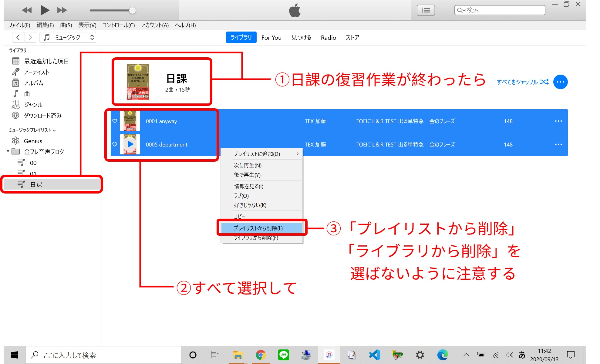This screenshot has height=364, width=600.
Task: Open the 編集(E) menu
Action: (x=45, y=25)
